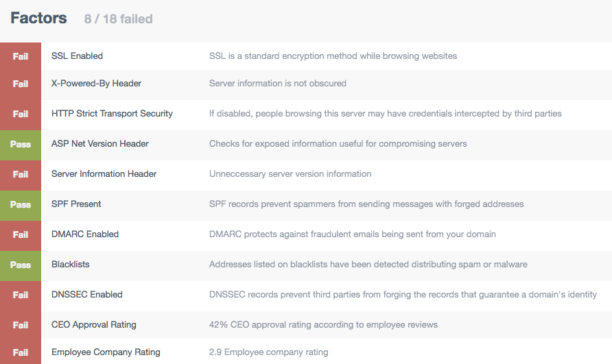Viewport: 612px width, 364px height.
Task: Click the 8 / 18 failed summary
Action: click(118, 19)
